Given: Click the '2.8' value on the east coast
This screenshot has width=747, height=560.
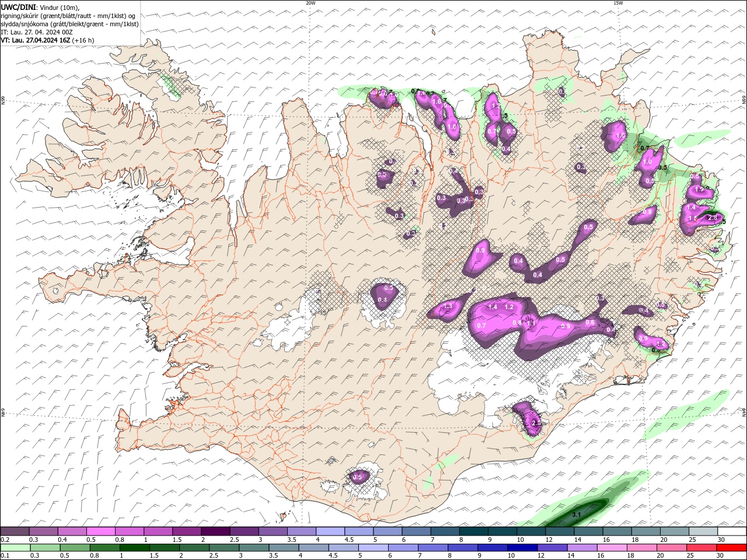Looking at the screenshot, I should [712, 218].
